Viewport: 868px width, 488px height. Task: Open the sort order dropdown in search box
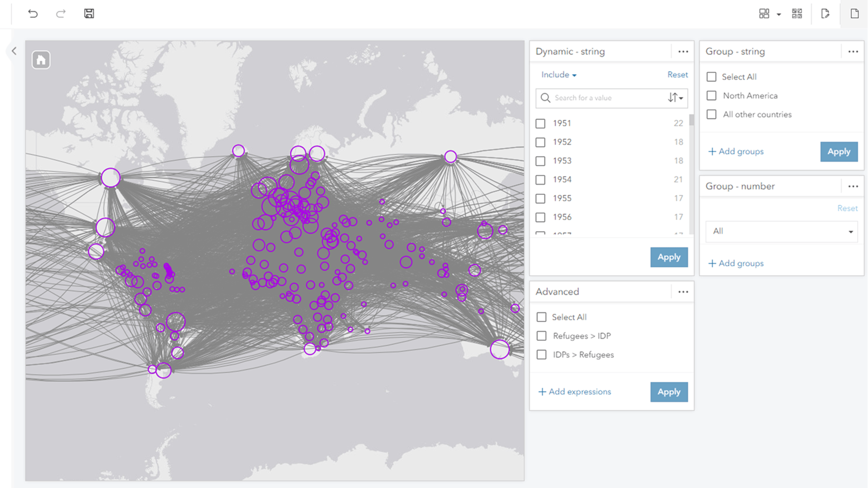tap(675, 98)
